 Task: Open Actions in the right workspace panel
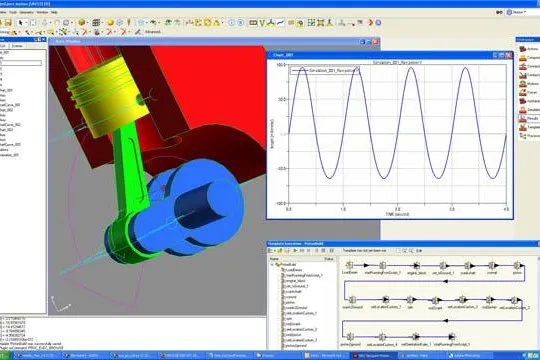(x=529, y=49)
